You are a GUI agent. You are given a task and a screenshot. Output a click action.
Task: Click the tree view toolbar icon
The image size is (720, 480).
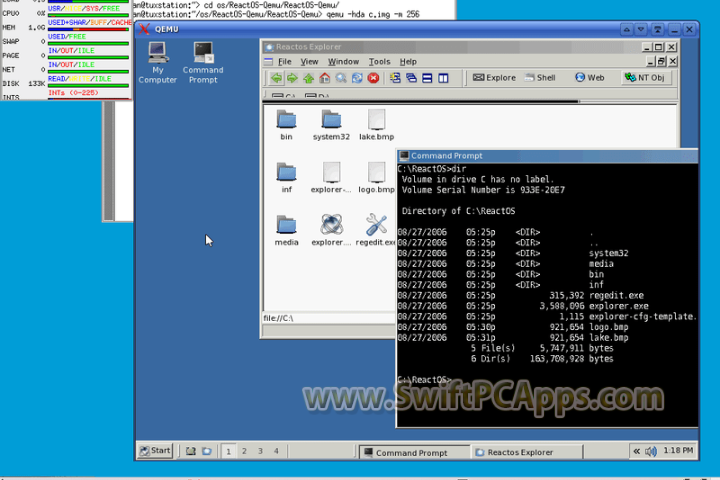[395, 78]
